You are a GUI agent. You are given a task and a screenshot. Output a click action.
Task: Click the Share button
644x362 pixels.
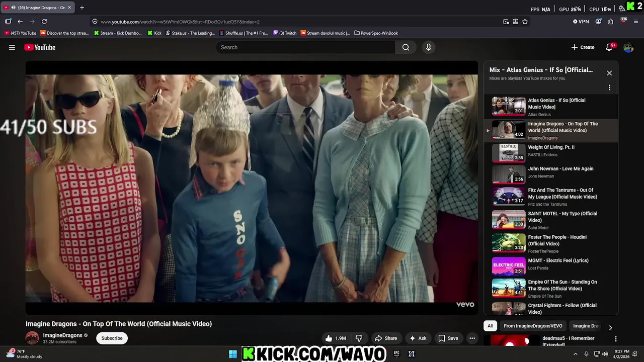(386, 338)
